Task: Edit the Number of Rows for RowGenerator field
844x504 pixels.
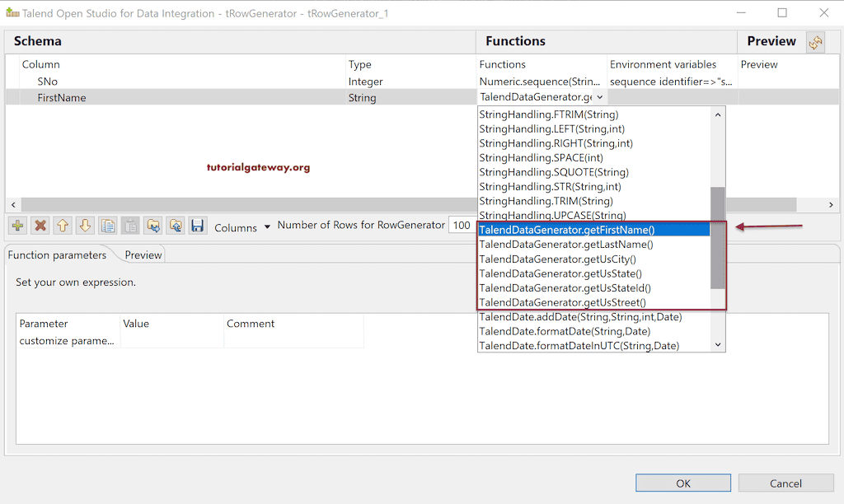Action: 462,225
